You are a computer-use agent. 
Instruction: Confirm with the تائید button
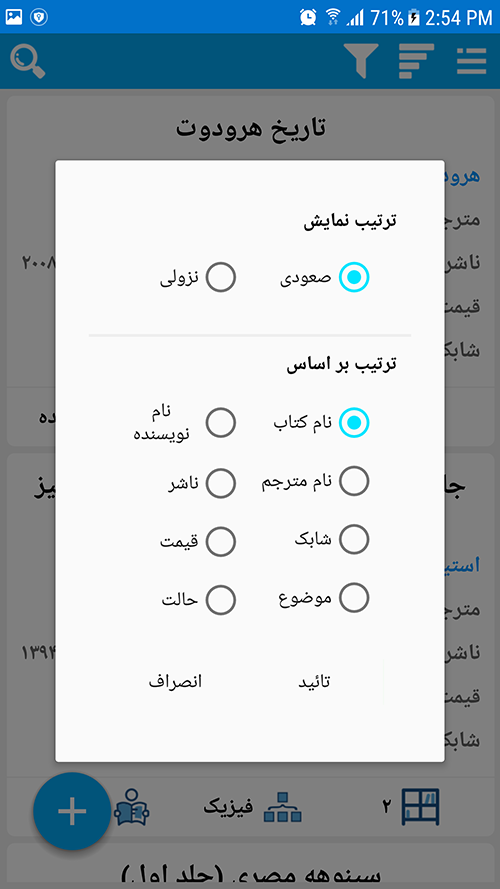tap(315, 682)
